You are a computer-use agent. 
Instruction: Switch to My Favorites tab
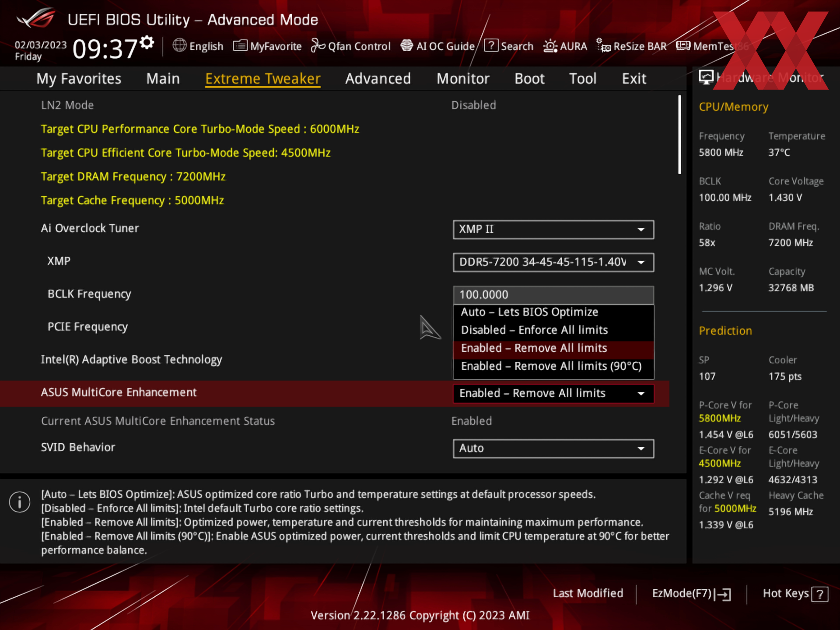coord(79,79)
